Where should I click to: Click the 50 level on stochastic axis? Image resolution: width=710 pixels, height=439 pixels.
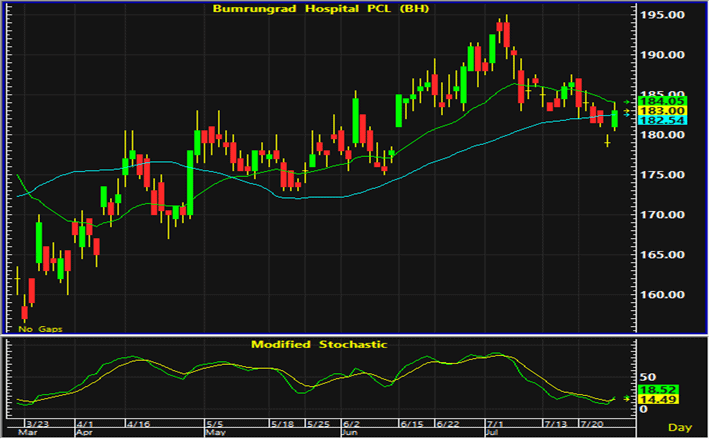(x=648, y=377)
